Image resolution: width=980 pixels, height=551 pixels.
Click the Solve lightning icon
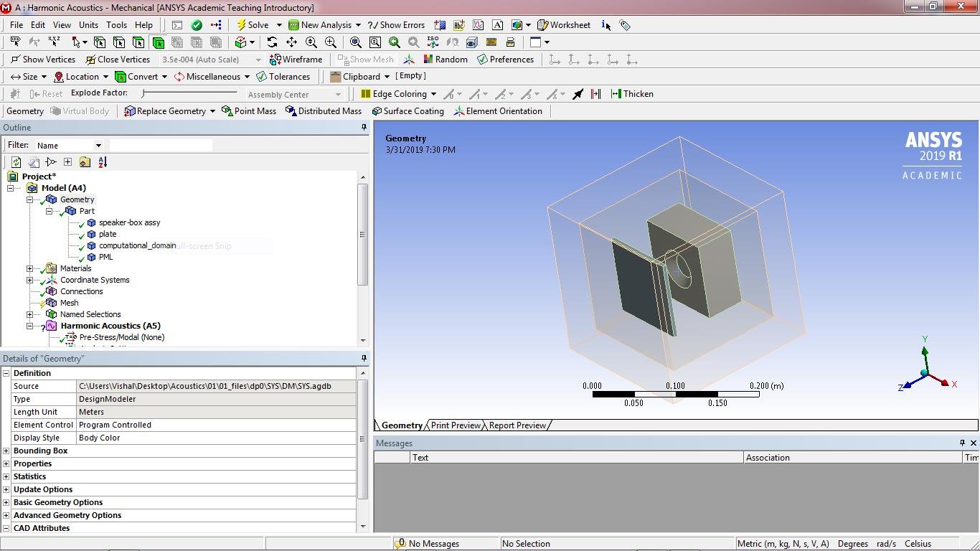[x=241, y=25]
